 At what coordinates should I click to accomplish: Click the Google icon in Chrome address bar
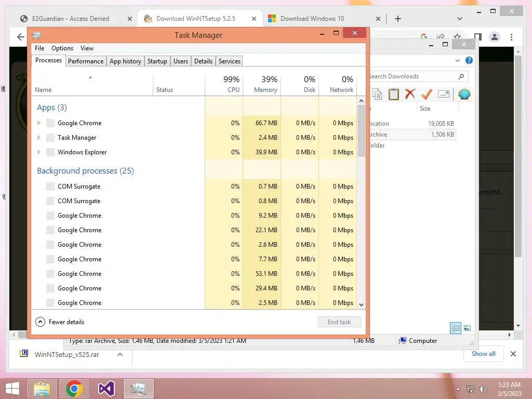point(424,36)
